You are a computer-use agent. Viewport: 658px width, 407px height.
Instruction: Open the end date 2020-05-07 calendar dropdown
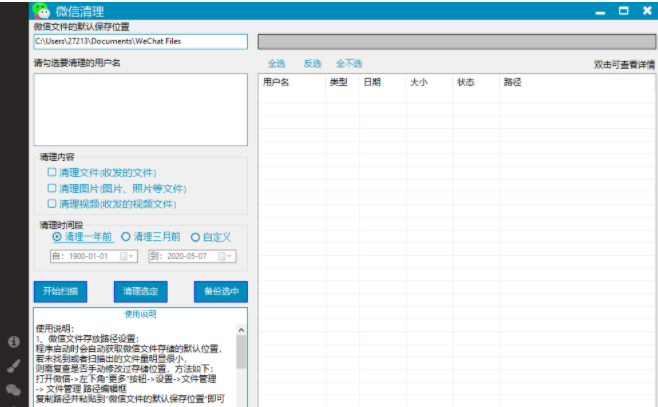point(225,256)
